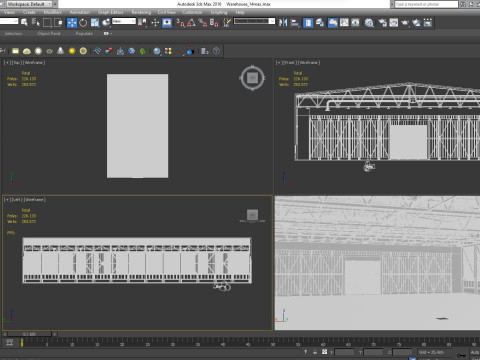This screenshot has width=480, height=360.
Task: Toggle 3D Snaps
Action: 180,22
